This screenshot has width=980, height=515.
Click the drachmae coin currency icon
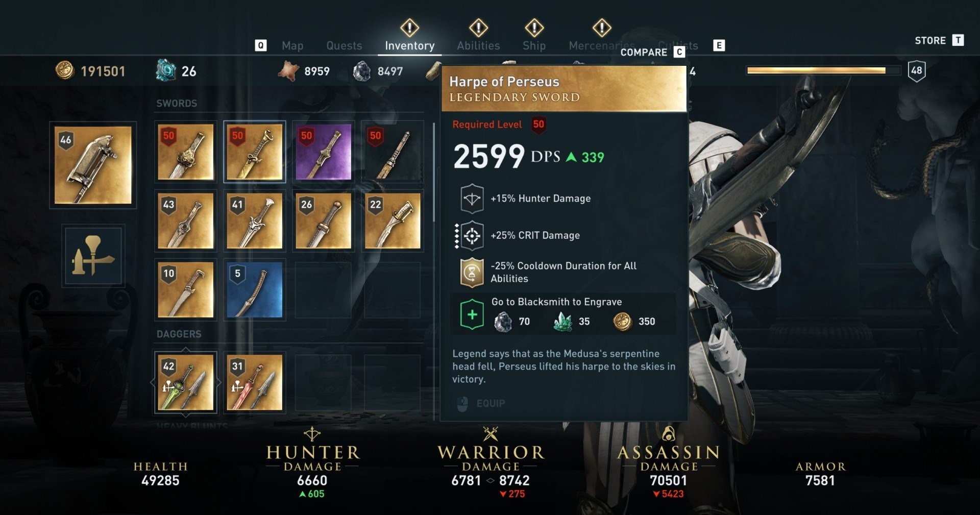click(64, 70)
